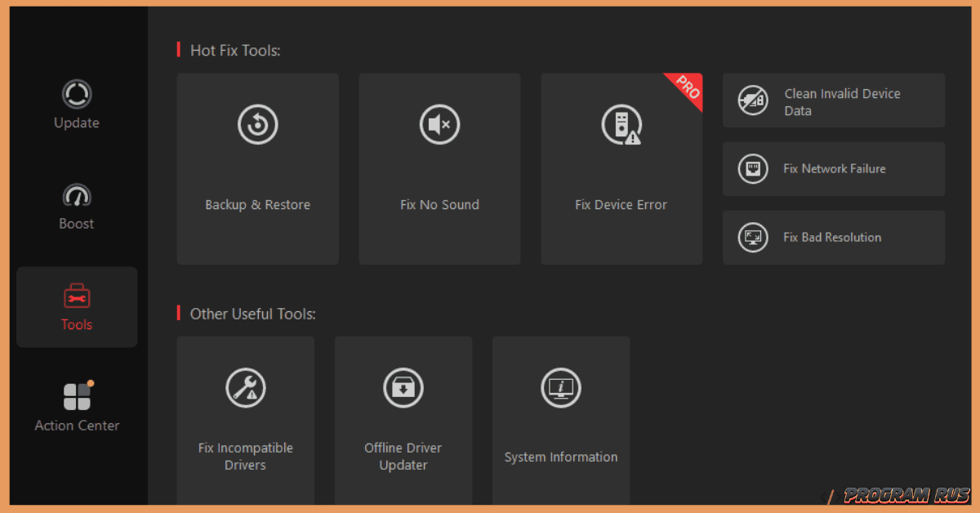
Task: Select Update in the left sidebar
Action: [76, 106]
